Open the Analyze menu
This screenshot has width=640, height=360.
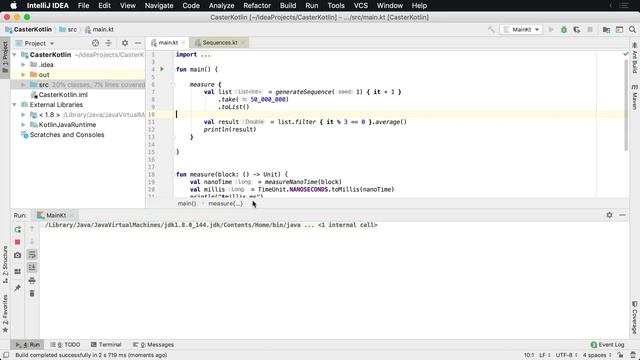(x=221, y=6)
